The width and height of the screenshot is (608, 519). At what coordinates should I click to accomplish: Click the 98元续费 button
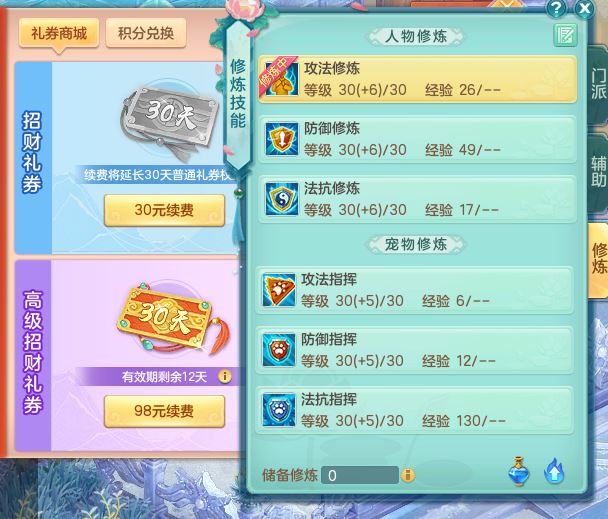coord(164,411)
